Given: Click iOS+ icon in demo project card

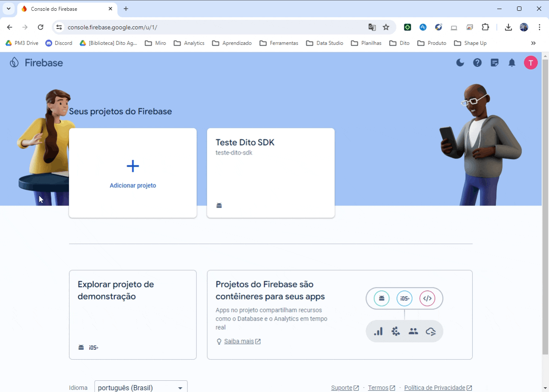Looking at the screenshot, I should pyautogui.click(x=94, y=348).
